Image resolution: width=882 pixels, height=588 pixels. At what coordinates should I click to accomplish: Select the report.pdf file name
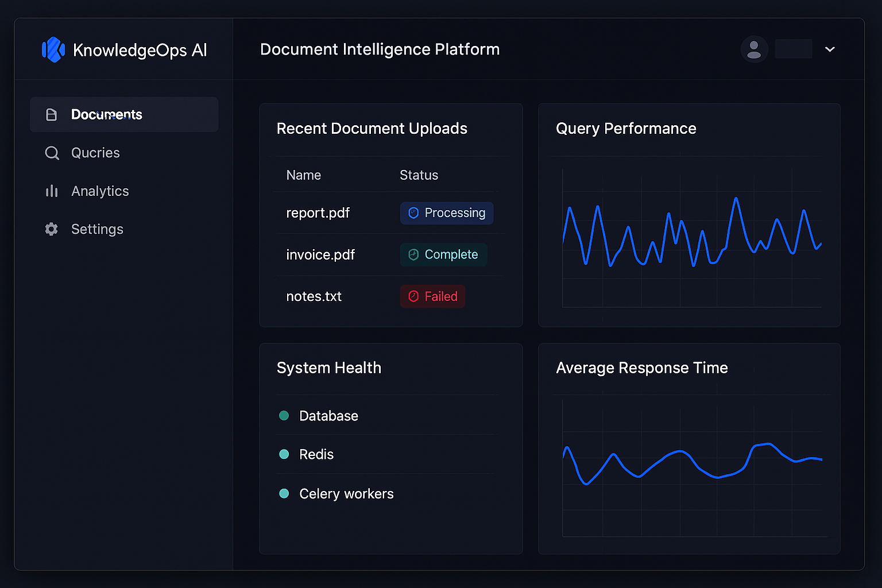tap(318, 213)
